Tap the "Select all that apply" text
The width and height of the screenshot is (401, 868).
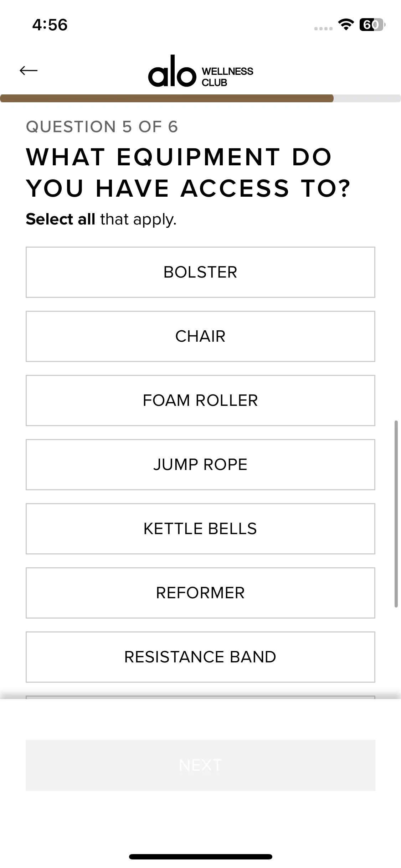(101, 219)
